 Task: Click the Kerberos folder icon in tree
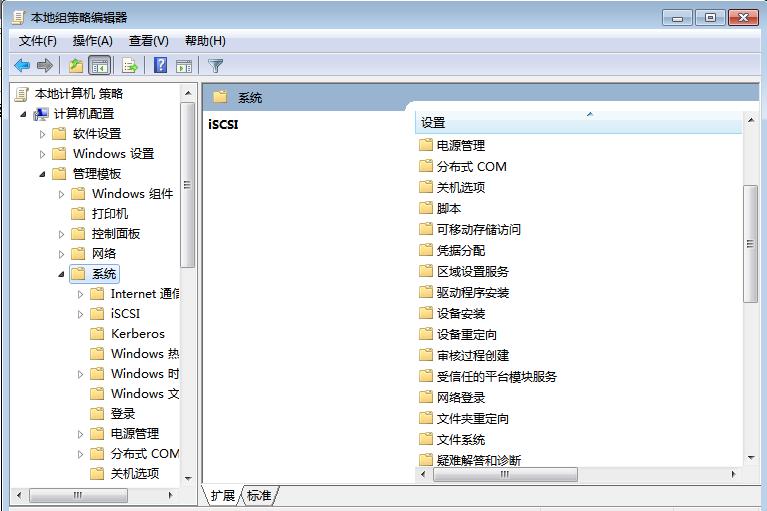point(97,333)
